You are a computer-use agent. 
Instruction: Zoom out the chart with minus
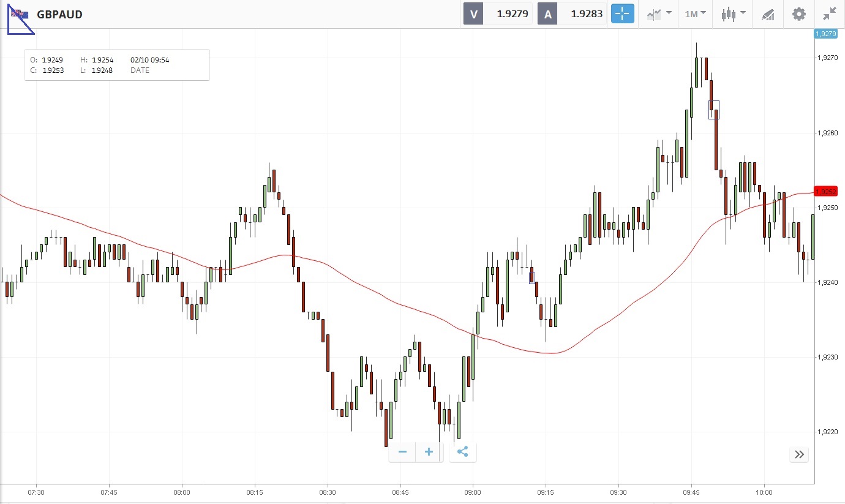[402, 452]
